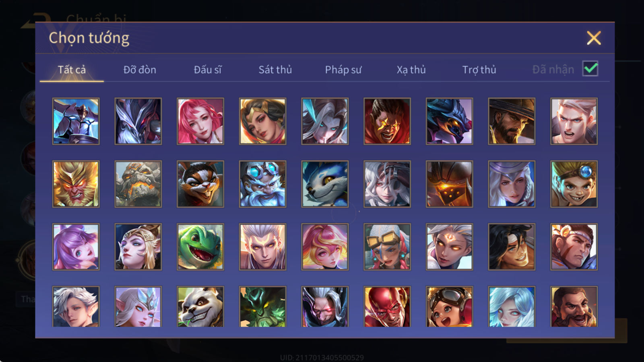Choose the pink-haired female hero portrait
Image resolution: width=644 pixels, height=362 pixels.
click(200, 121)
